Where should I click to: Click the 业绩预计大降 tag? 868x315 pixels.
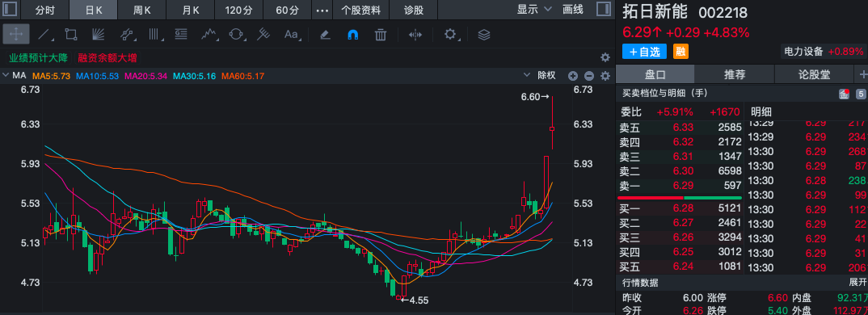coord(37,57)
